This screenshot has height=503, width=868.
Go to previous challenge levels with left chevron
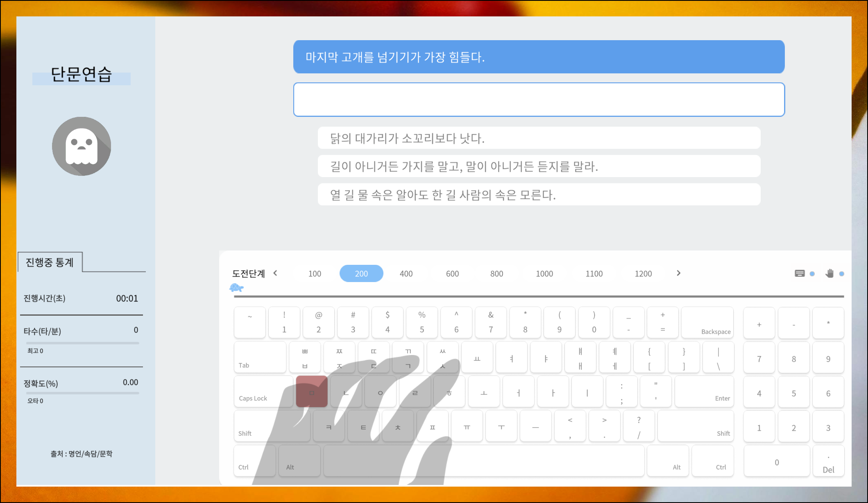(275, 273)
